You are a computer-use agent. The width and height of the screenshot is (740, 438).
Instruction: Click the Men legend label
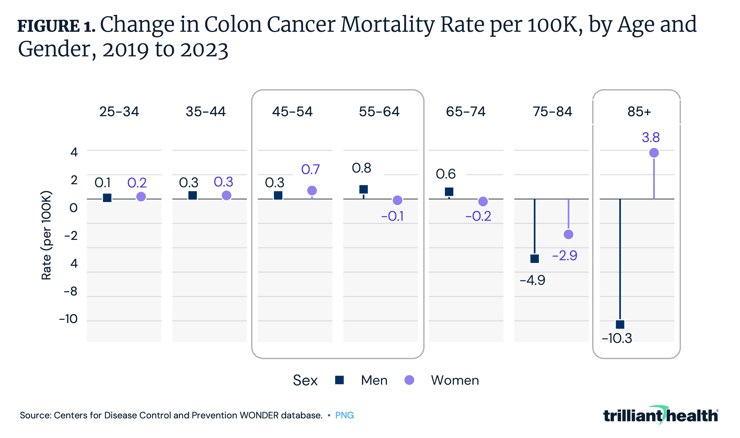371,380
